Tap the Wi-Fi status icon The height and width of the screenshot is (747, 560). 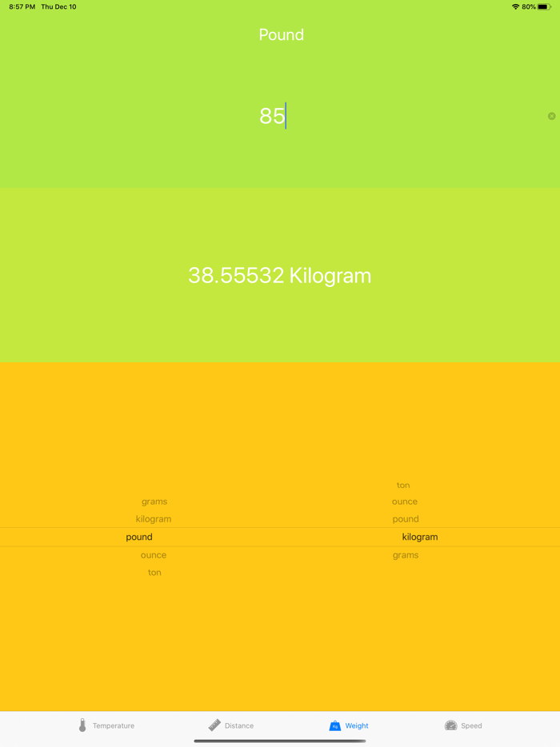click(515, 6)
